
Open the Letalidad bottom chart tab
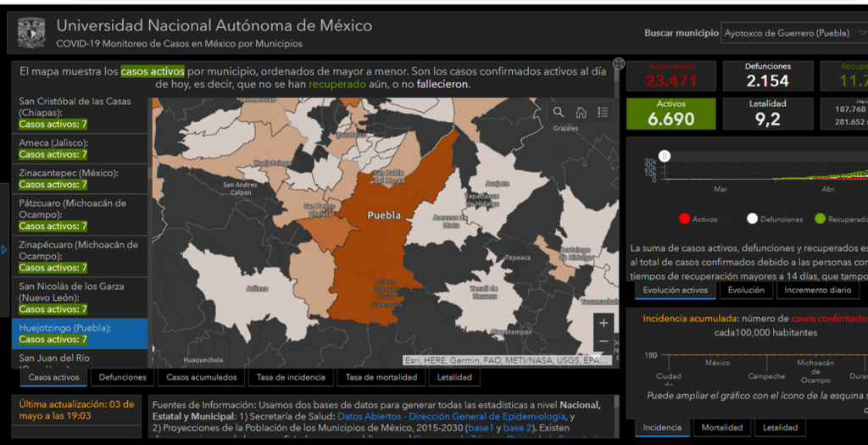780,427
